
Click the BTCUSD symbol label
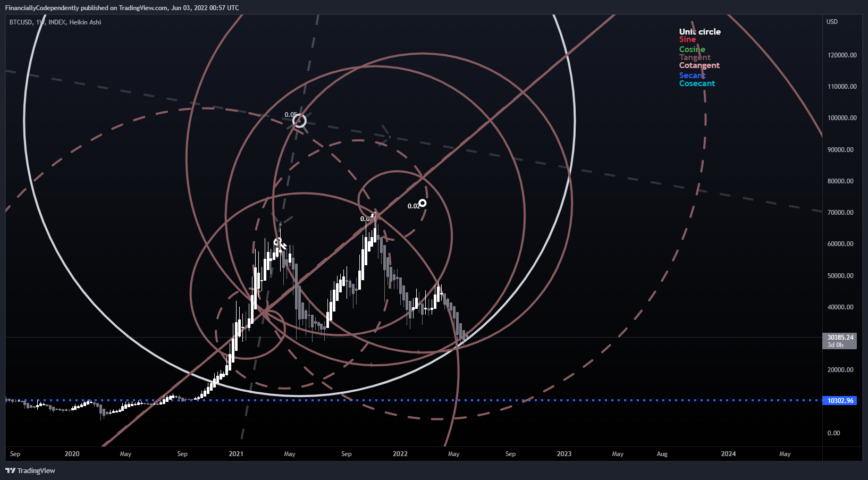coord(21,22)
